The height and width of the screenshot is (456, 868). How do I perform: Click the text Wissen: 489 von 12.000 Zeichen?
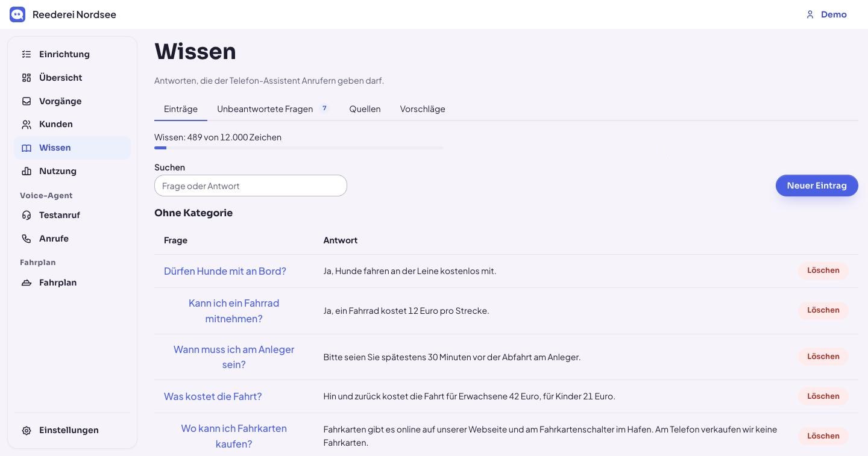pyautogui.click(x=218, y=137)
